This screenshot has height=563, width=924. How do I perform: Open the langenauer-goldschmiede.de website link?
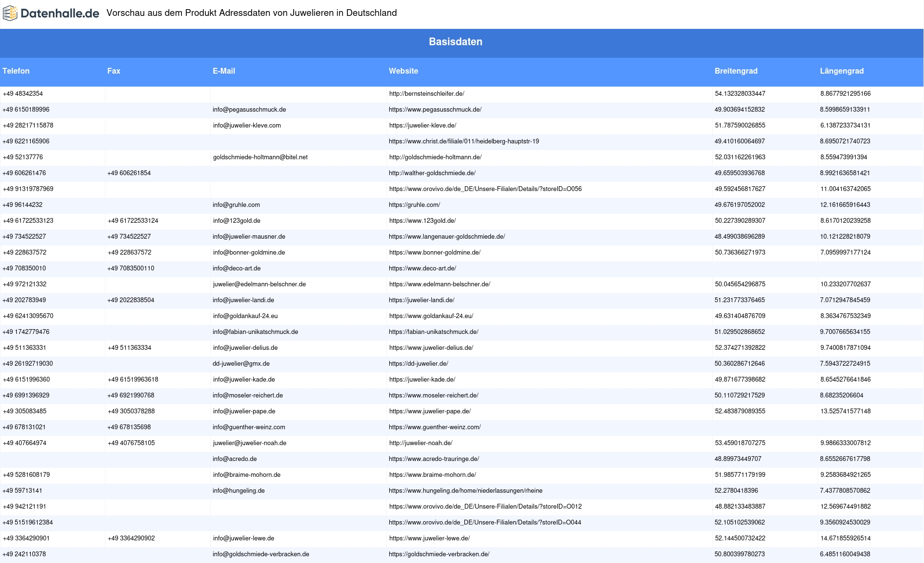point(447,237)
